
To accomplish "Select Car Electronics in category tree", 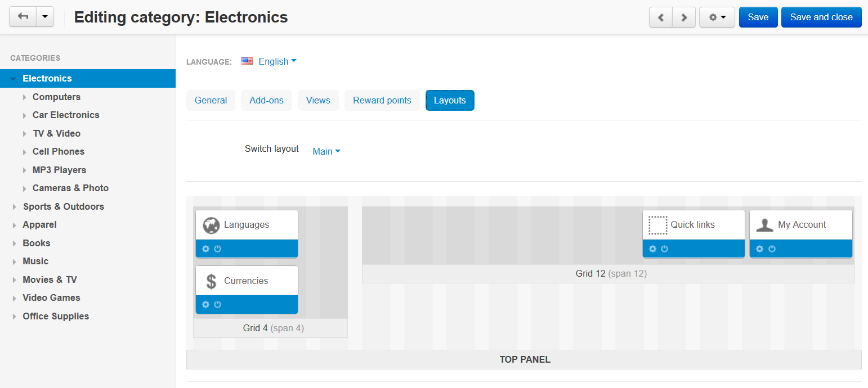I will coord(66,115).
